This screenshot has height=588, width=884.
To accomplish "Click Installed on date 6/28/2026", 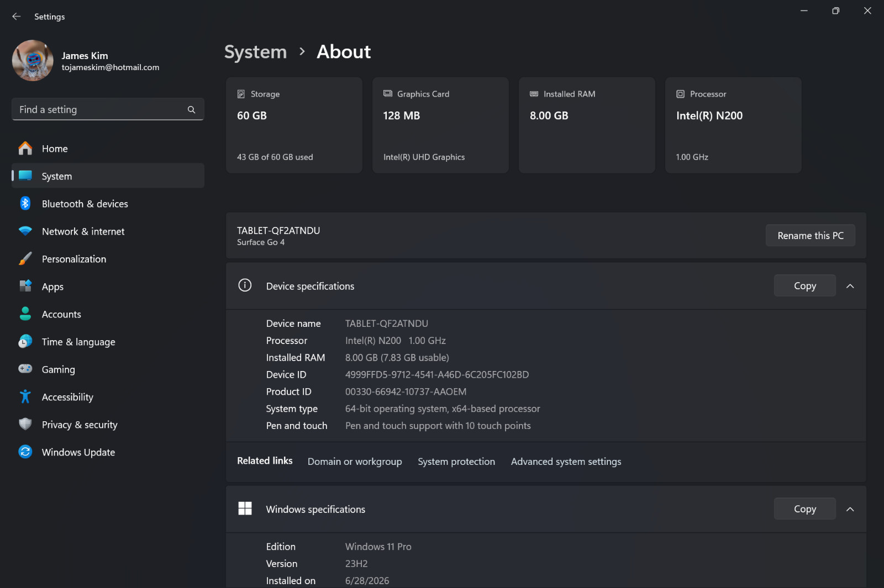I will point(367,581).
